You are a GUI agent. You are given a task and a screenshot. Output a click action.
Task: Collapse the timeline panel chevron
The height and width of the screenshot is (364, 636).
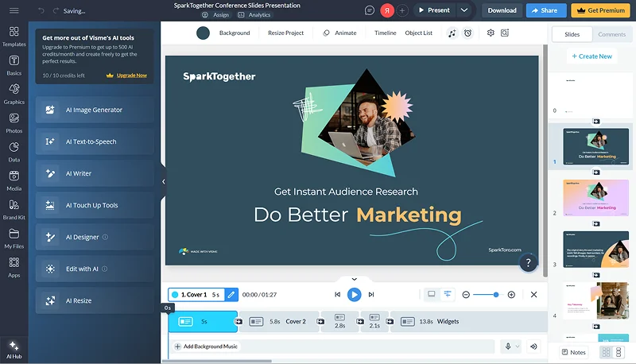(x=354, y=279)
